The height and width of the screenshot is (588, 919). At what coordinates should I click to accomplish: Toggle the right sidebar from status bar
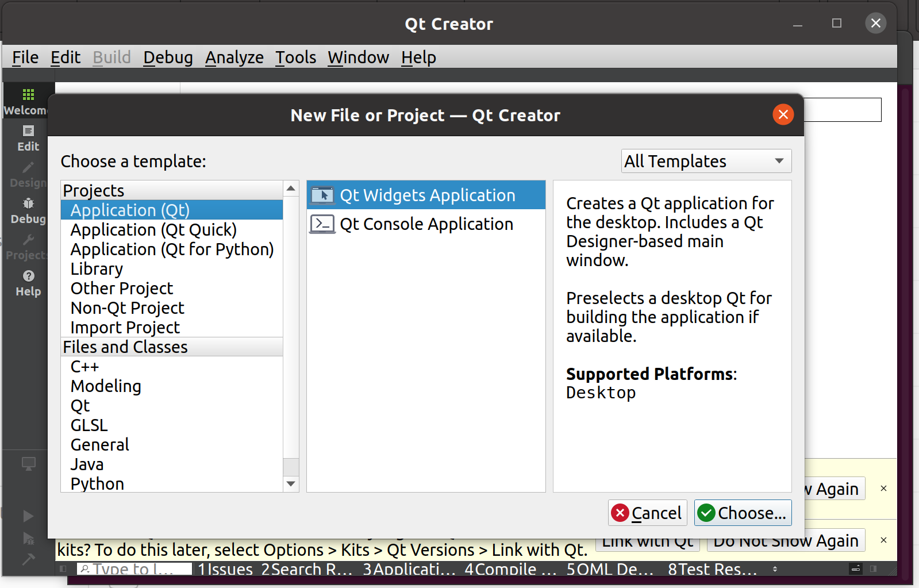coord(874,569)
